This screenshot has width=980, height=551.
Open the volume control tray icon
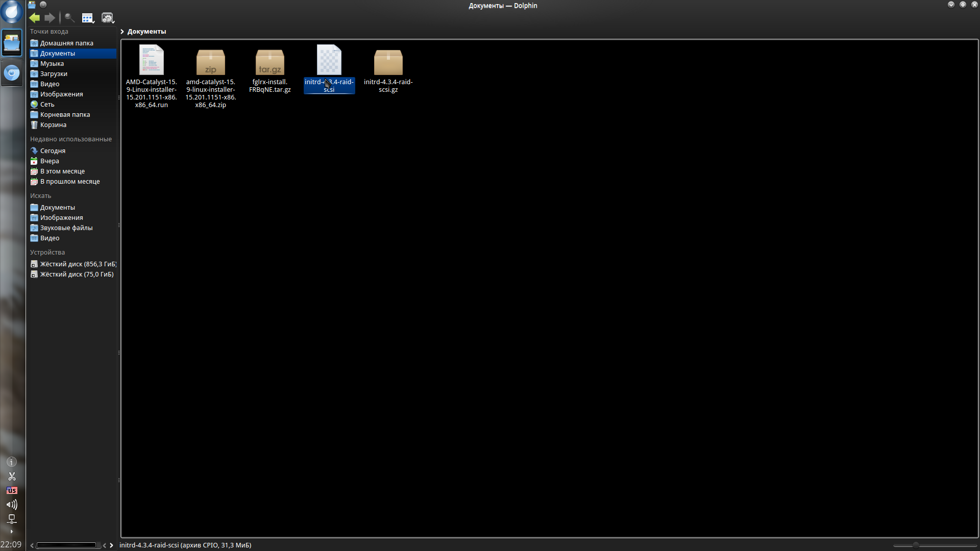coord(12,505)
